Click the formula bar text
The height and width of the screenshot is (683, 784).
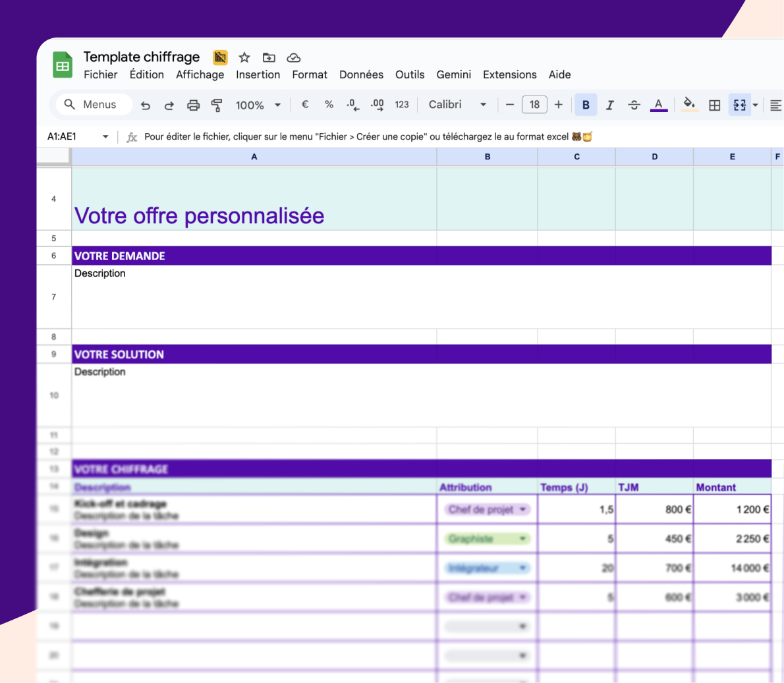[x=368, y=136]
